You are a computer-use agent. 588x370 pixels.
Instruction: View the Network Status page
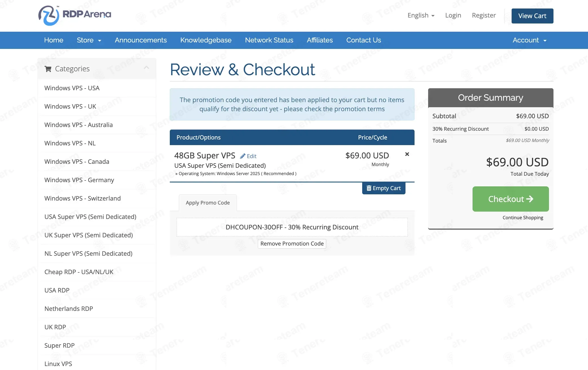click(x=269, y=40)
